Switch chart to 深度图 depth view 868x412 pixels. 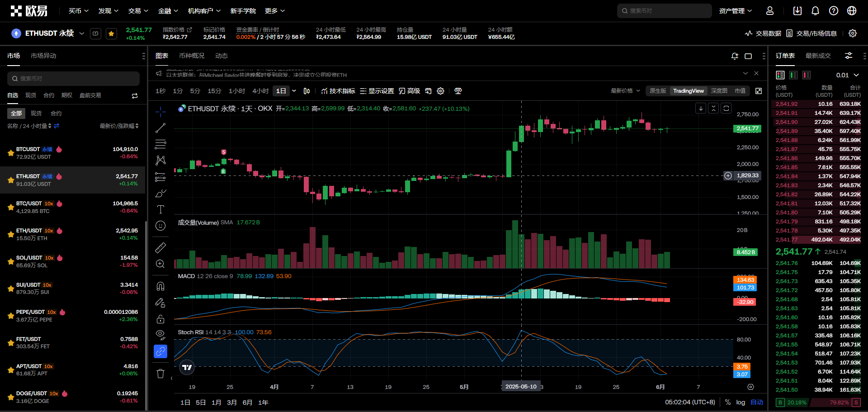pos(719,91)
